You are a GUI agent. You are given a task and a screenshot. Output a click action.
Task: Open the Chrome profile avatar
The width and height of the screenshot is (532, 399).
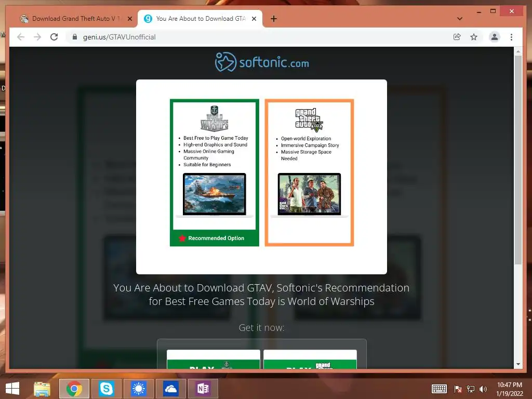click(x=495, y=37)
